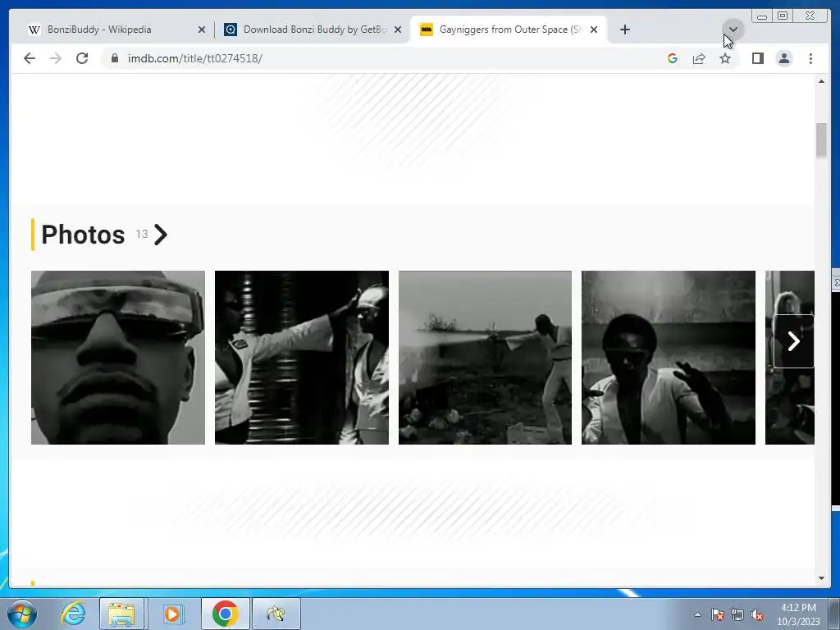Viewport: 840px width, 630px height.
Task: Open the Chrome profile menu
Action: click(784, 58)
